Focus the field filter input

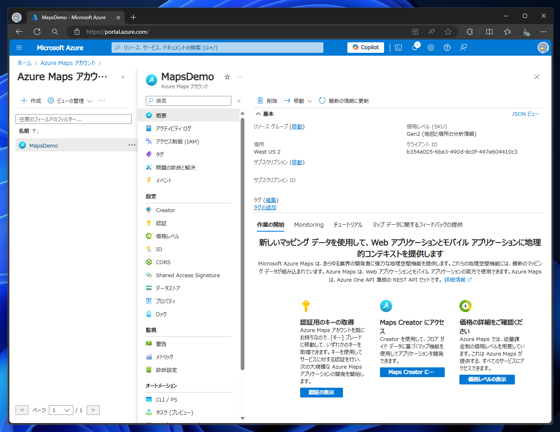point(73,119)
